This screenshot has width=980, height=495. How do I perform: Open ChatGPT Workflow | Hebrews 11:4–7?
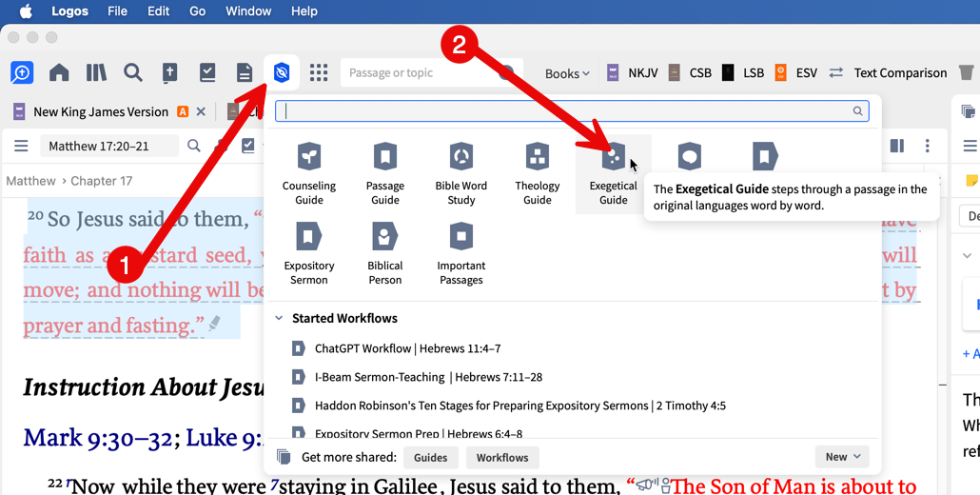tap(407, 348)
